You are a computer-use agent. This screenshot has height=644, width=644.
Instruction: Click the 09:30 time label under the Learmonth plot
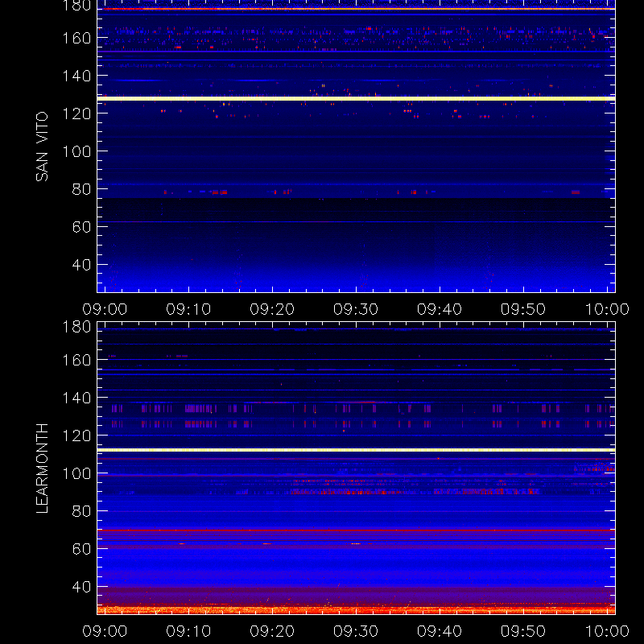pos(356,631)
